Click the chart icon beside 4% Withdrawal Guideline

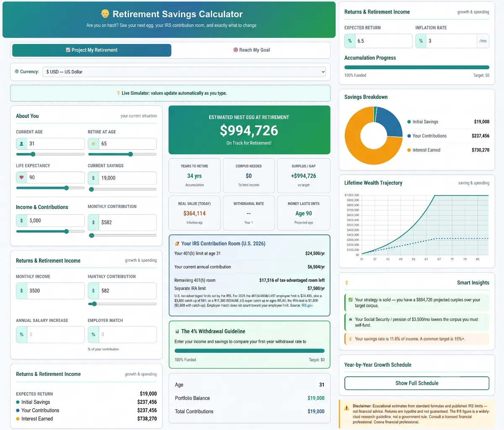click(177, 331)
